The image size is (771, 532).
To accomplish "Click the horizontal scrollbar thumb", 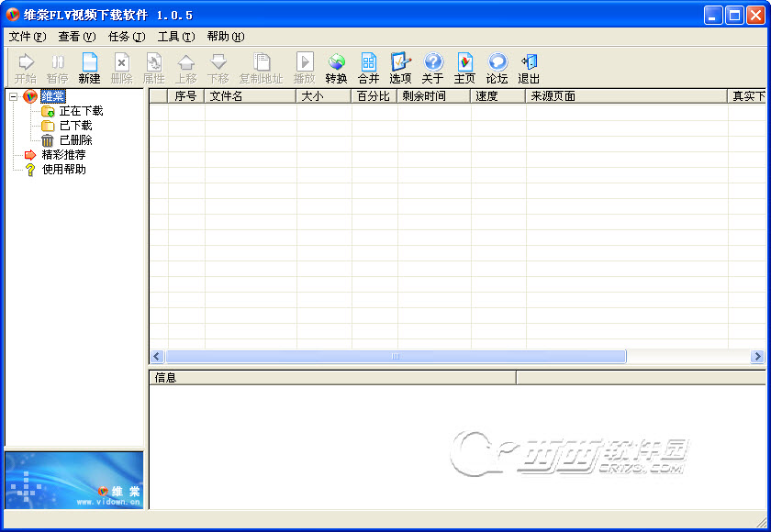I will (x=396, y=357).
